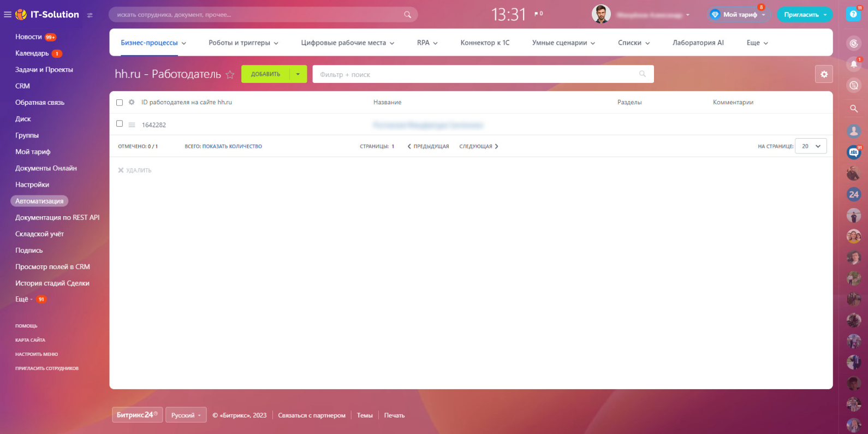The image size is (868, 434).
Task: Open the user profile avatar in the header
Action: point(601,14)
